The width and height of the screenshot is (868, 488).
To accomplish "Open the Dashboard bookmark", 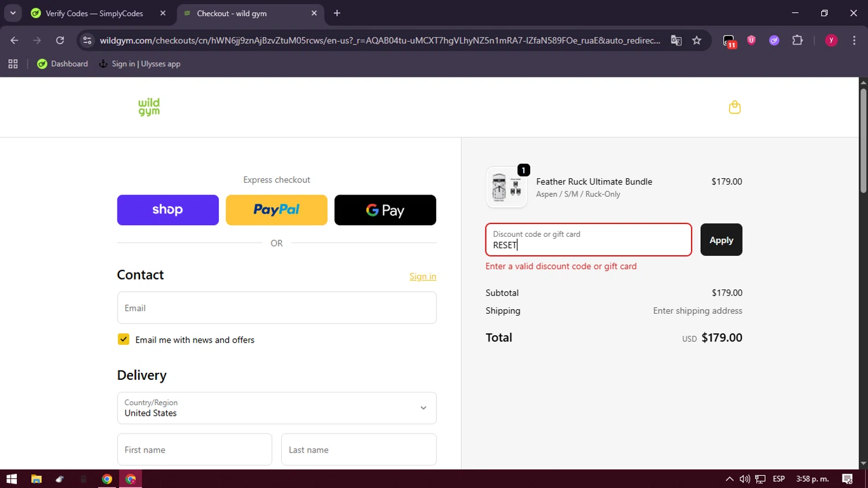I will (x=62, y=64).
